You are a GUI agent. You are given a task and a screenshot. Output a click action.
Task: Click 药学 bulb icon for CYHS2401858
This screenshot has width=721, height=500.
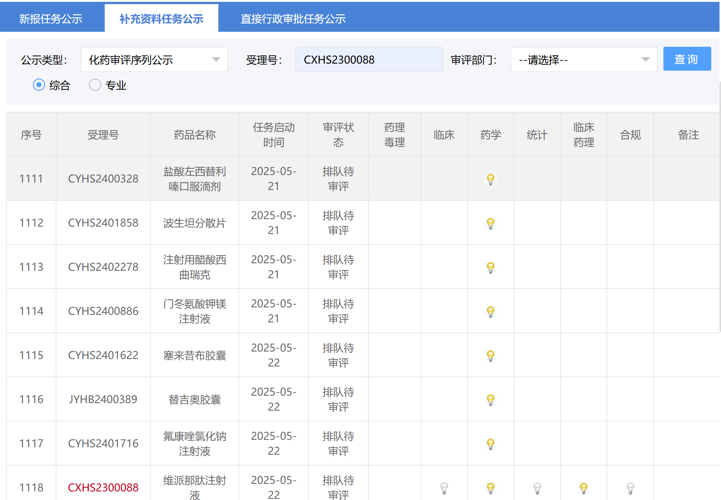[x=491, y=224]
